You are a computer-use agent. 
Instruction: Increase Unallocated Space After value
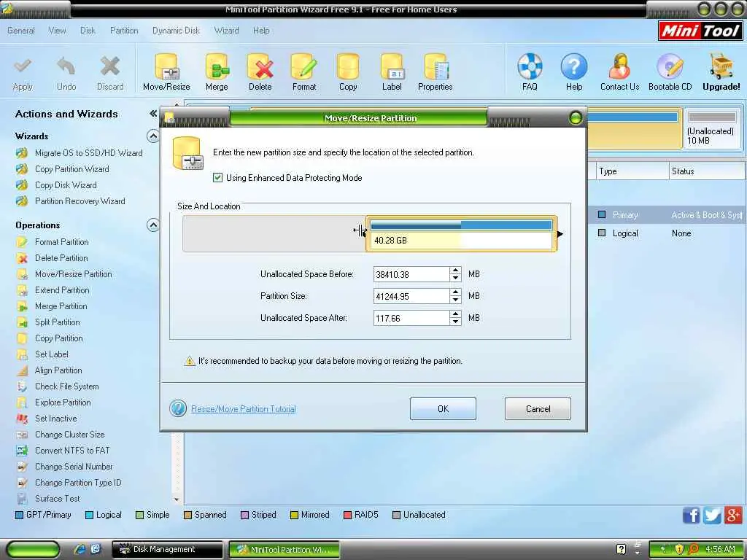[455, 314]
